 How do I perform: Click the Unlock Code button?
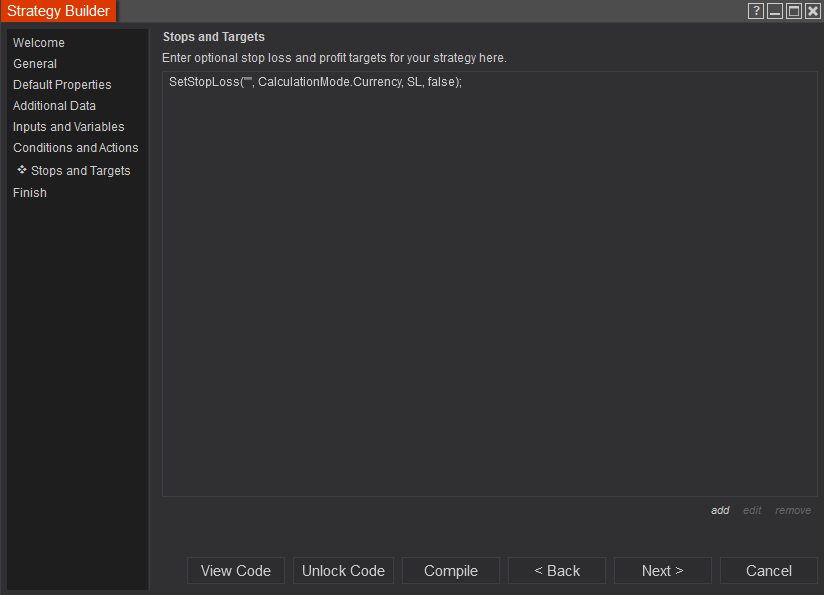coord(343,571)
